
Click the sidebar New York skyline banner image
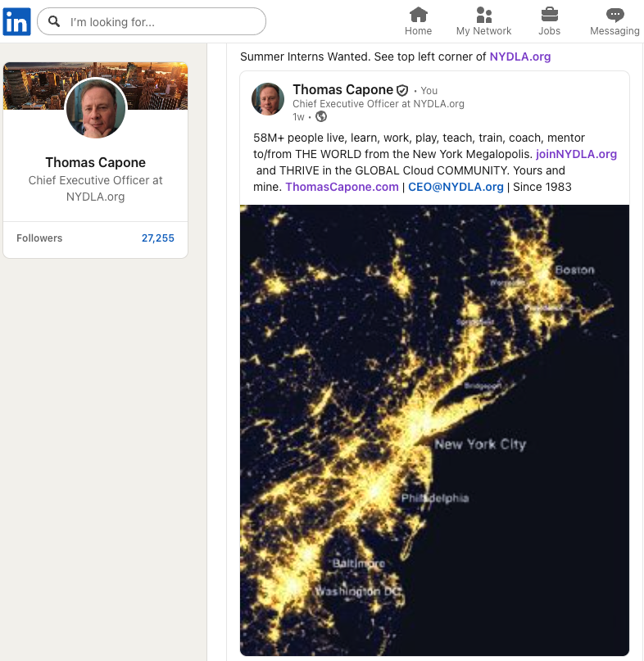pos(96,86)
